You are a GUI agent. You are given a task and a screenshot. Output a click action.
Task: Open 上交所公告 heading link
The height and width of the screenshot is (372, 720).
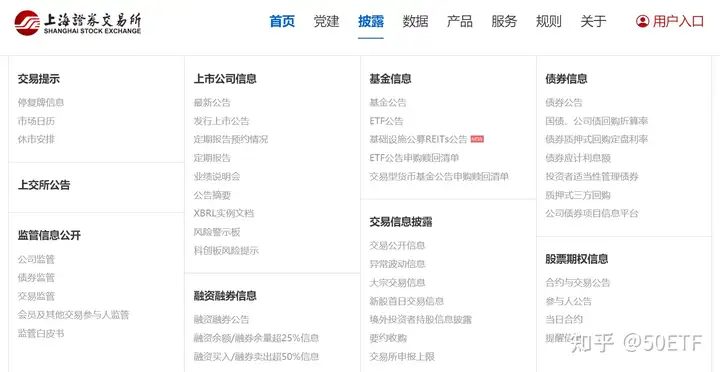coord(44,185)
